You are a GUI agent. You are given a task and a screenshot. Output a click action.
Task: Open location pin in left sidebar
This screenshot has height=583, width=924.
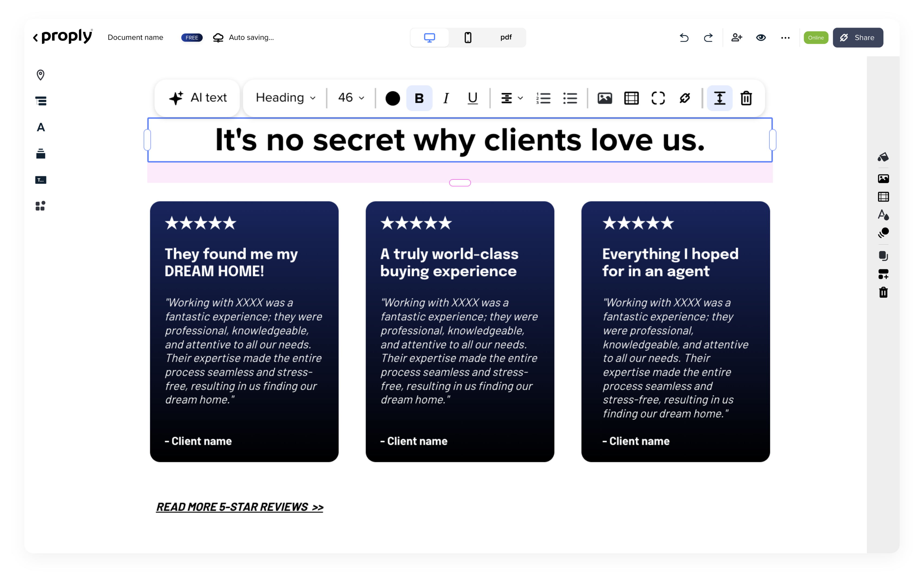41,75
